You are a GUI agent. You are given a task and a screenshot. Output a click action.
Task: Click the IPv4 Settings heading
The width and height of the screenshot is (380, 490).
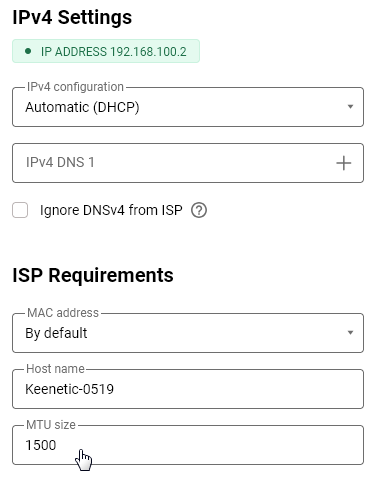pyautogui.click(x=72, y=17)
